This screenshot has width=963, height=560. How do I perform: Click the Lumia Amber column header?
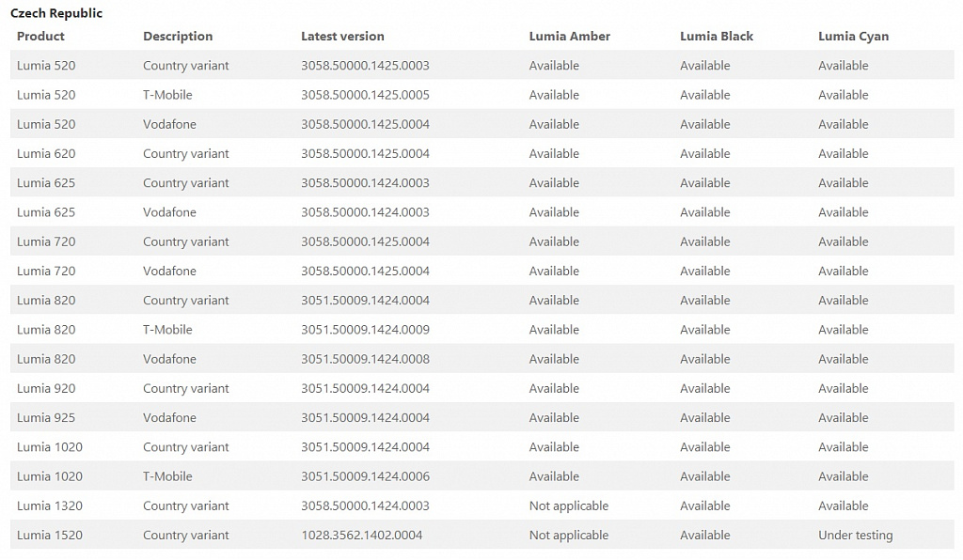[x=569, y=37]
